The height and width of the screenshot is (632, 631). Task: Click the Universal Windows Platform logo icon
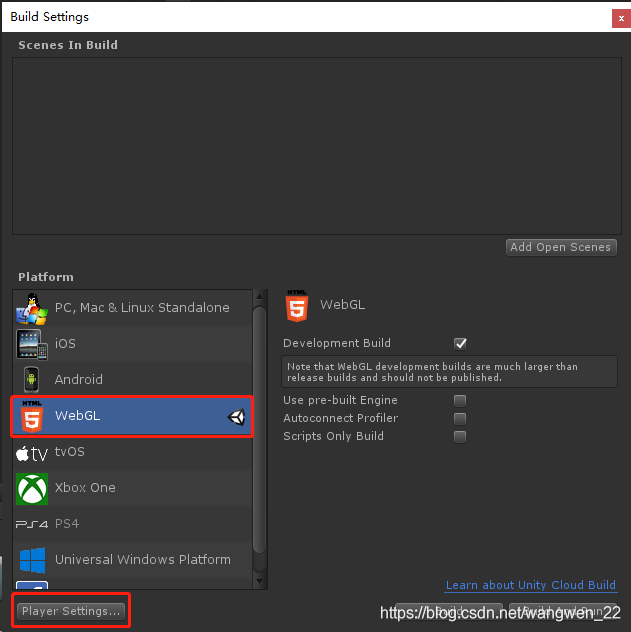pyautogui.click(x=32, y=560)
